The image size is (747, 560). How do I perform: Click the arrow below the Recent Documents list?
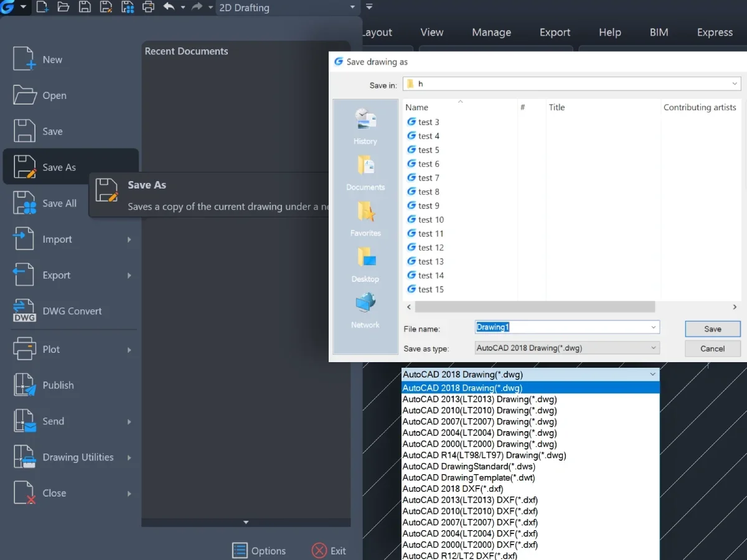tap(246, 523)
